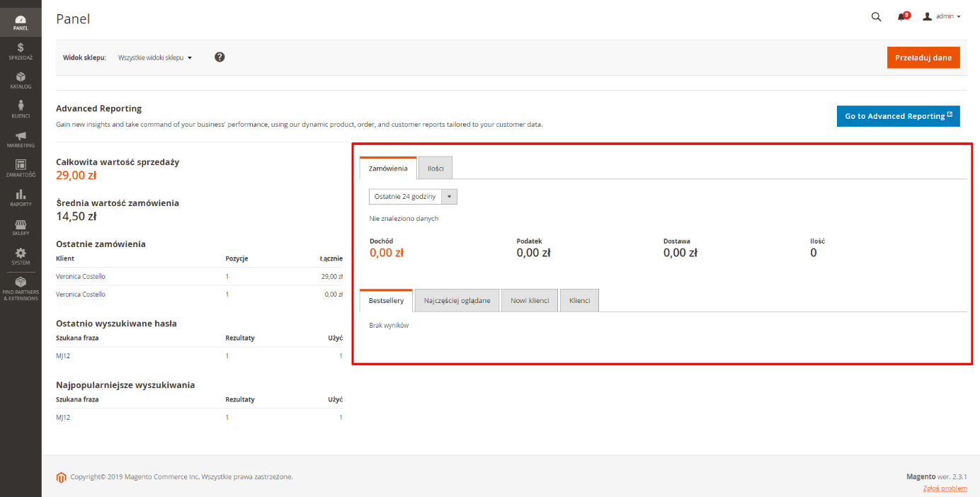The image size is (980, 497).
Task: Switch to the Ilości tab
Action: 435,168
